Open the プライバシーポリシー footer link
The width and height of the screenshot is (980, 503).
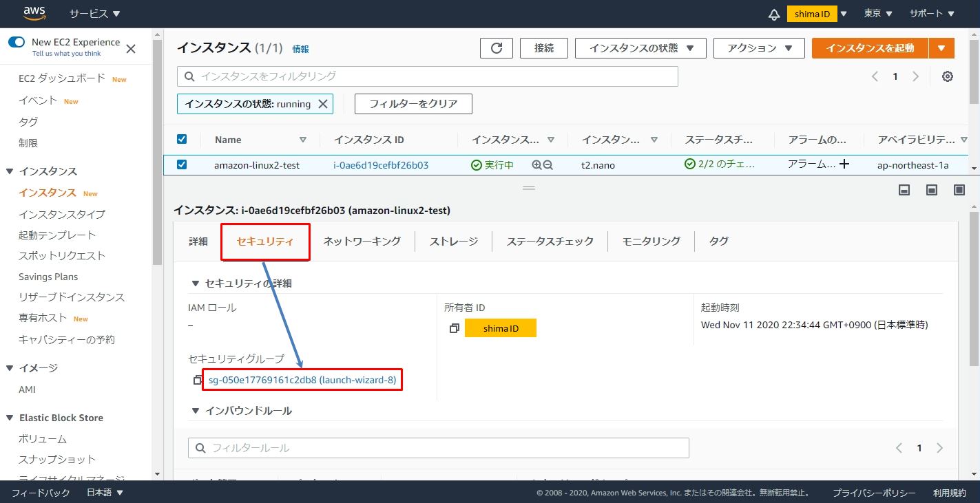(874, 493)
